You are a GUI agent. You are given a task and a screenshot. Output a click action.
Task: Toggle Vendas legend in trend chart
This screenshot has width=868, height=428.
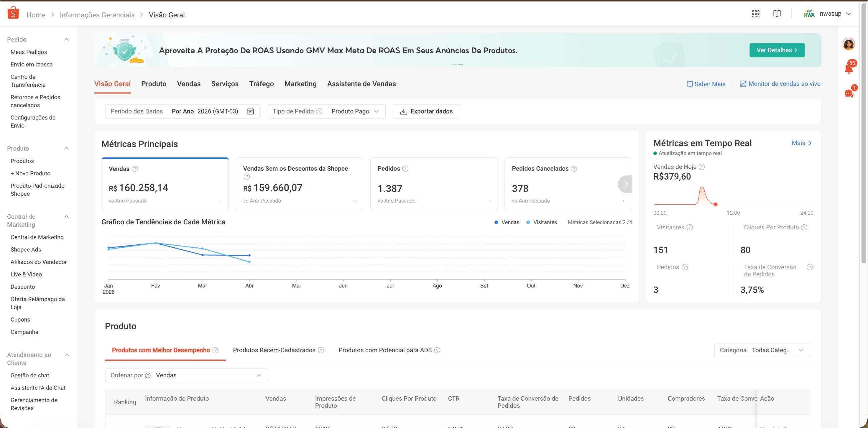[x=506, y=222]
